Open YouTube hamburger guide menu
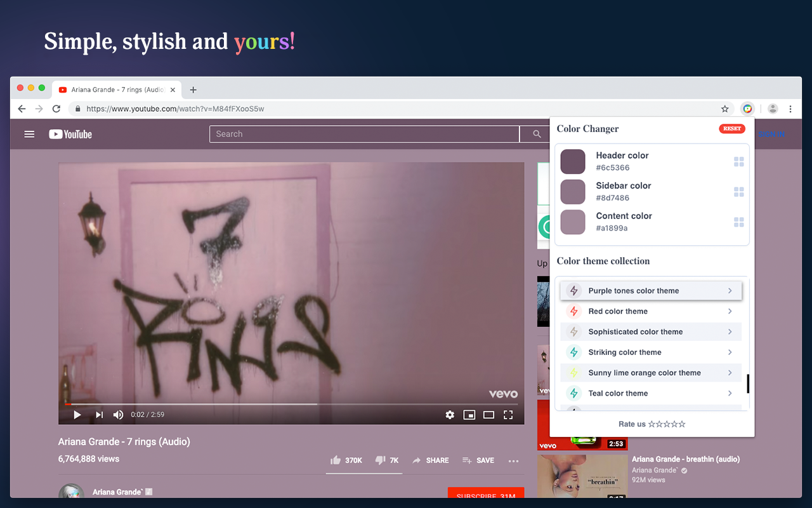The image size is (812, 508). [29, 134]
